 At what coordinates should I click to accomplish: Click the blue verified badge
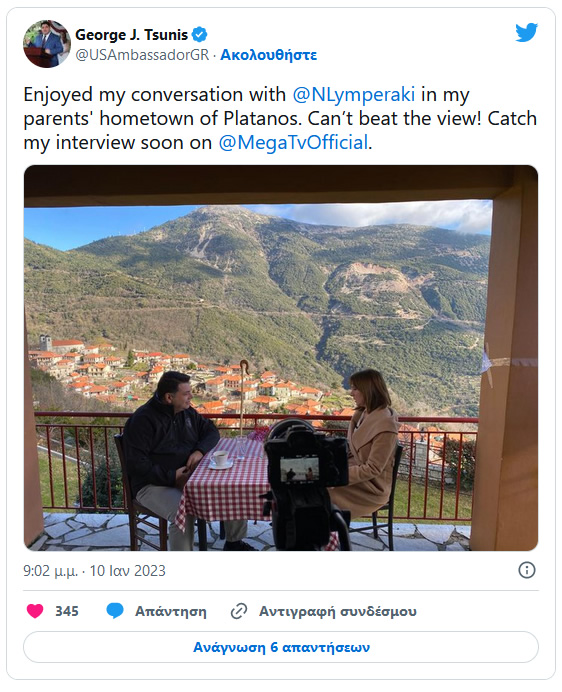point(200,34)
